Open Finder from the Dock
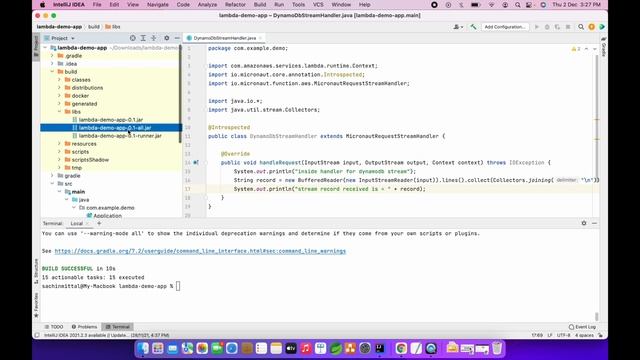Screen dimensions: 640x360 pos(143,348)
